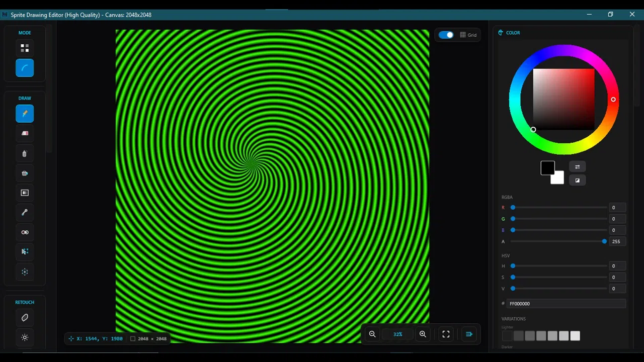Viewport: 644px width, 362px height.
Task: Click the H hue slider
Action: tap(558, 265)
